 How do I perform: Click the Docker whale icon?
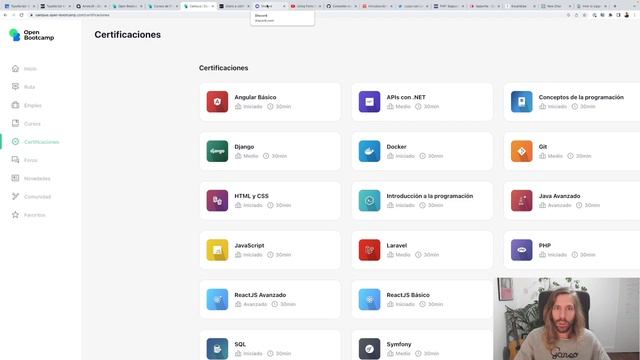369,151
